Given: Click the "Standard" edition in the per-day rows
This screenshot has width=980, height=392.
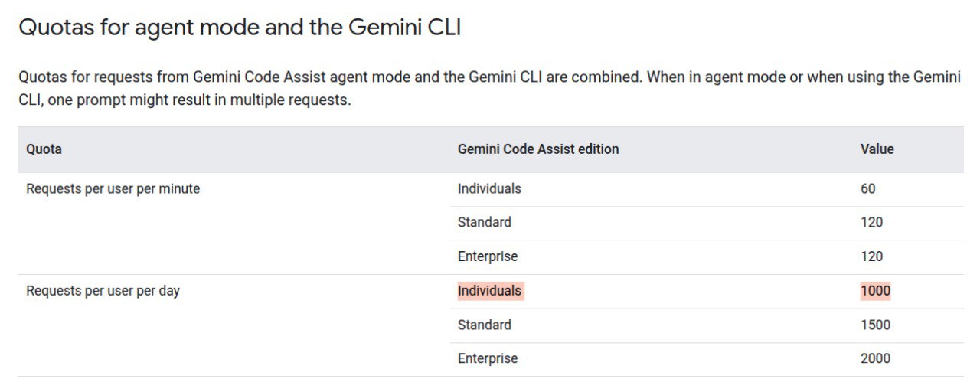Looking at the screenshot, I should pos(485,325).
